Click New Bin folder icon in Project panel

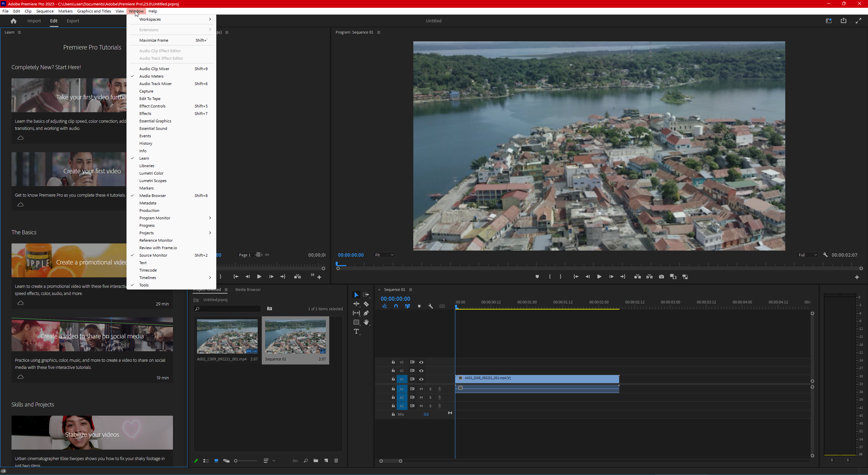tap(316, 460)
